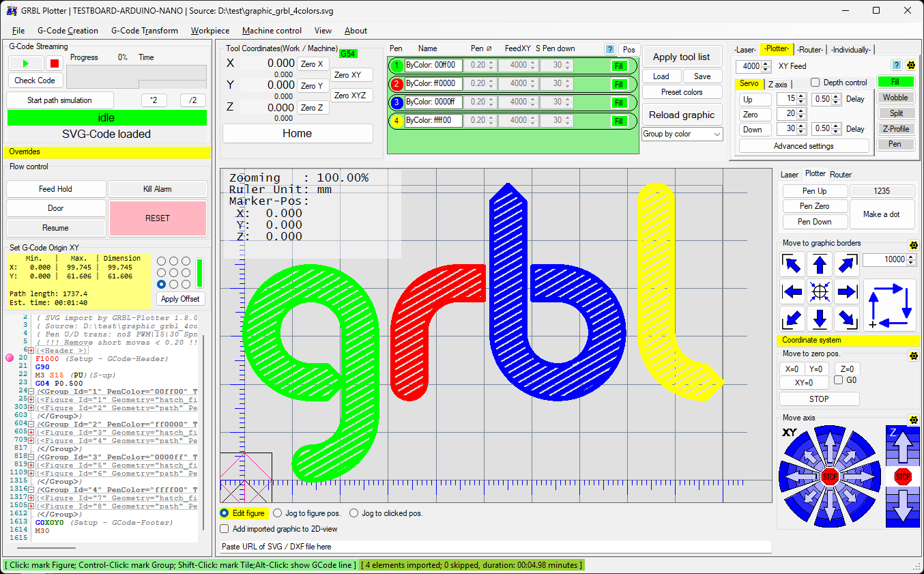Open settings gear for Move axis

[914, 420]
